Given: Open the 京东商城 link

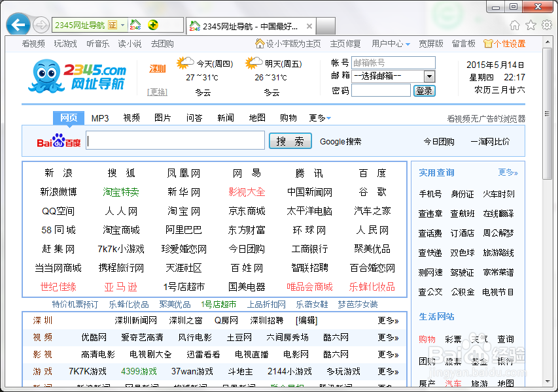Looking at the screenshot, I should [x=247, y=211].
